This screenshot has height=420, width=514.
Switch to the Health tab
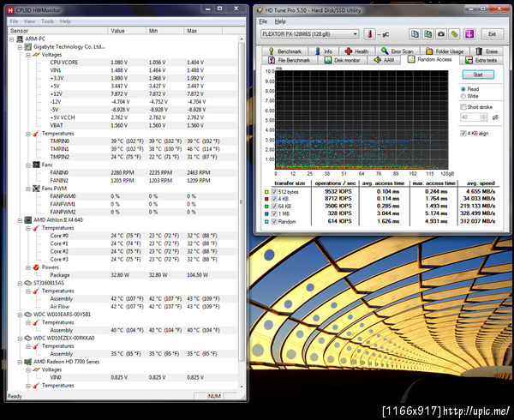coord(357,51)
